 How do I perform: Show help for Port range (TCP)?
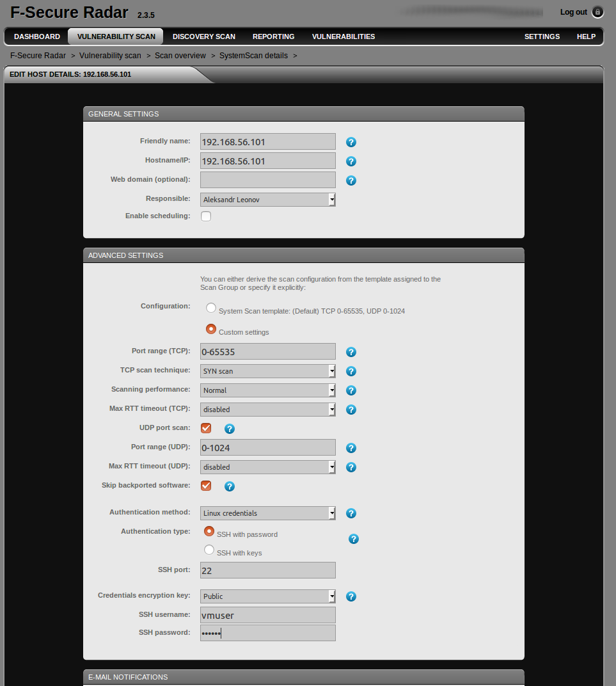tap(351, 352)
